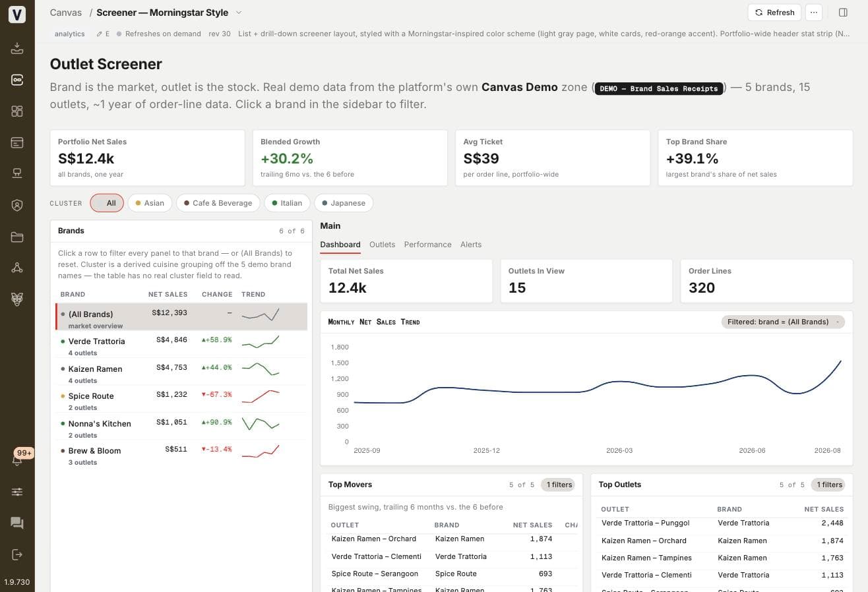This screenshot has height=592, width=868.
Task: Open the highlighted Canvas icon in sidebar
Action: (x=17, y=80)
